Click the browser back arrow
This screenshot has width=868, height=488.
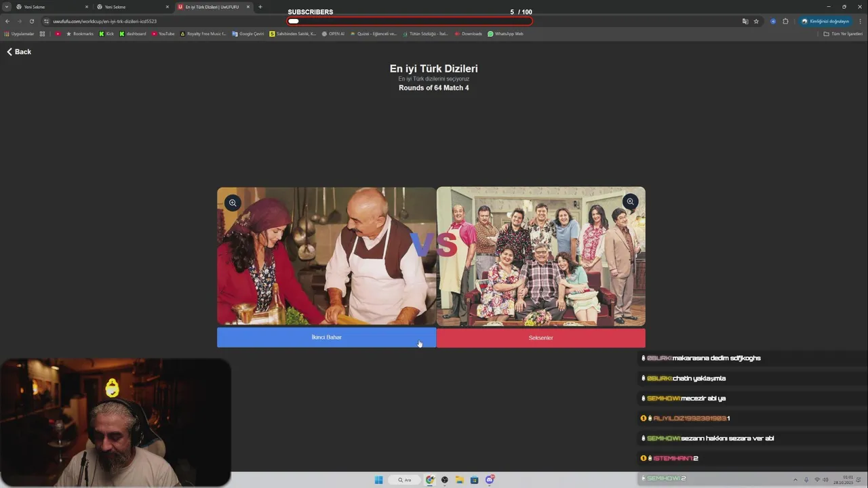(7, 21)
